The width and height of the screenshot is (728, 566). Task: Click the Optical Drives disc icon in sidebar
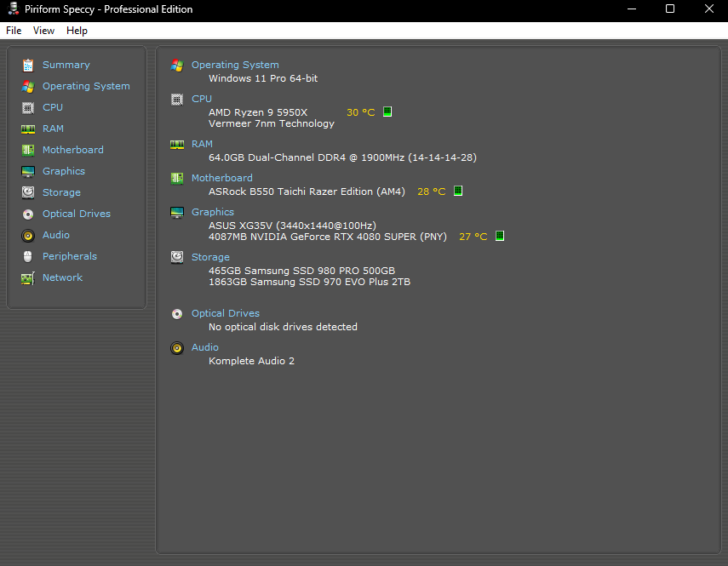(28, 214)
